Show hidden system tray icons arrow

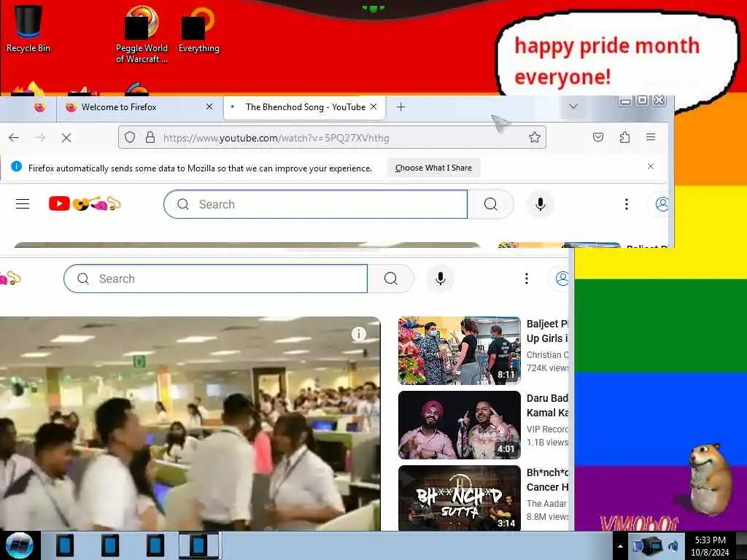click(x=620, y=546)
